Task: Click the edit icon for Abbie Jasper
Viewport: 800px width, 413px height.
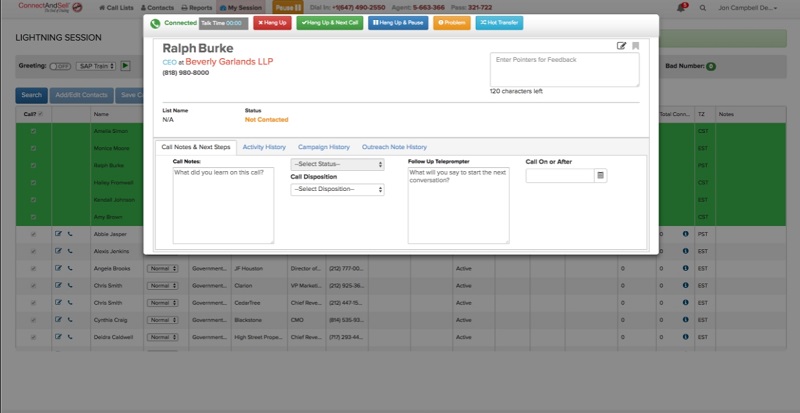Action: coord(58,234)
